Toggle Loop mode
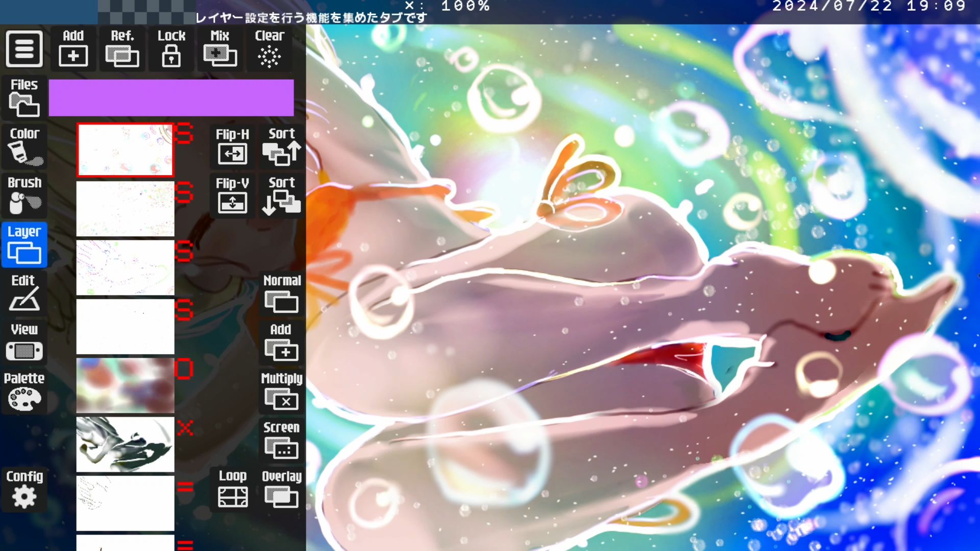This screenshot has height=551, width=980. coord(232,489)
